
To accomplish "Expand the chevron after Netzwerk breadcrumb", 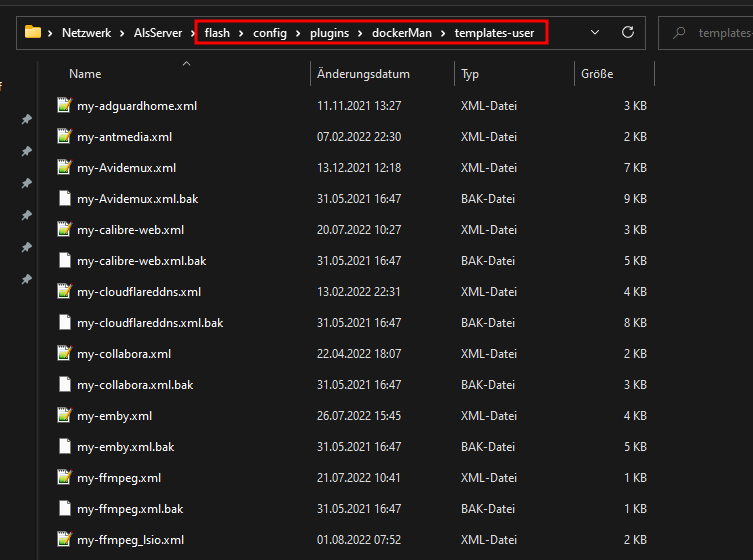I will pyautogui.click(x=122, y=33).
